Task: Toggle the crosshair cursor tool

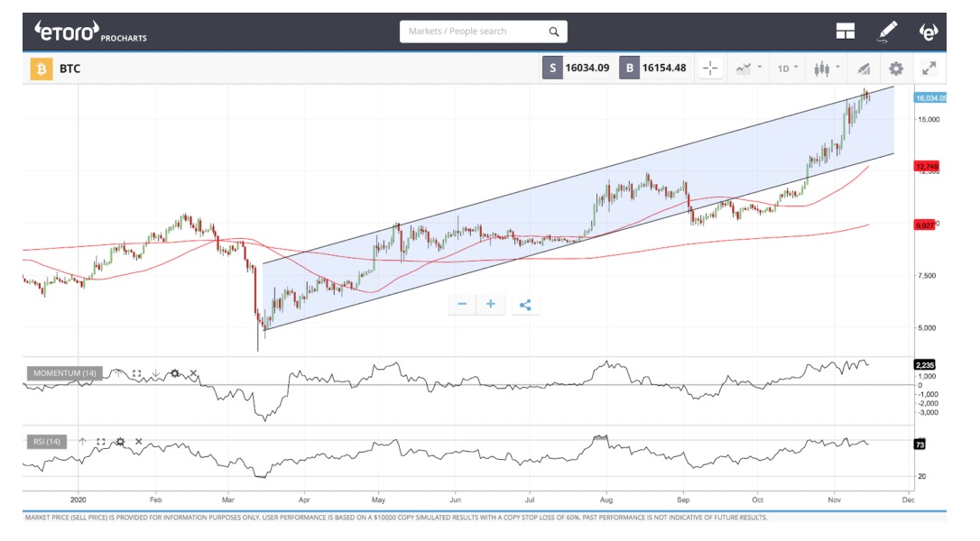Action: [x=710, y=69]
